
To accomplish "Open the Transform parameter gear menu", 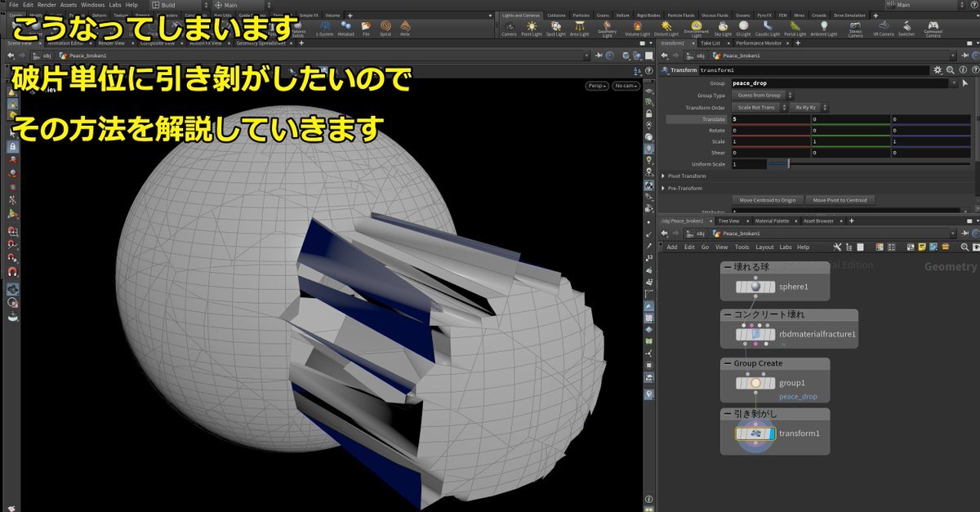I will [938, 70].
